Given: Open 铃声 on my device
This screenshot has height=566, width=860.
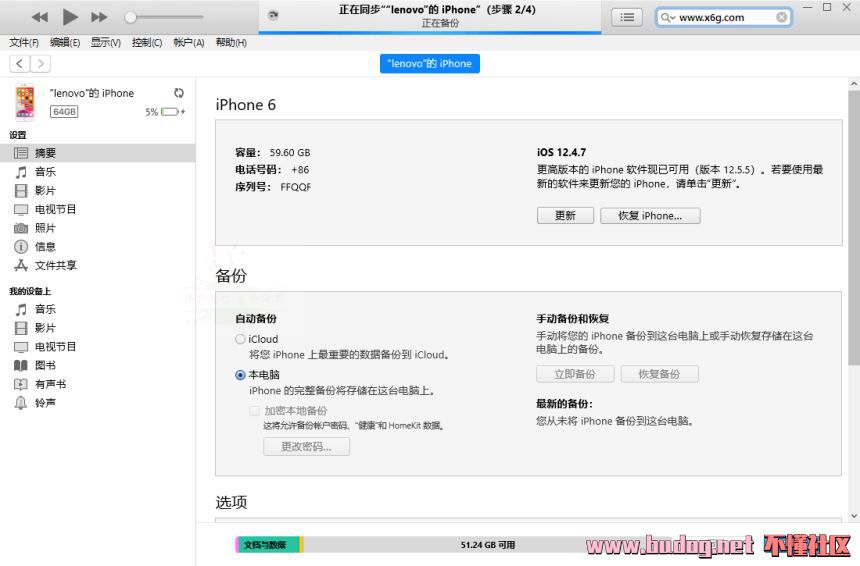Looking at the screenshot, I should [45, 403].
